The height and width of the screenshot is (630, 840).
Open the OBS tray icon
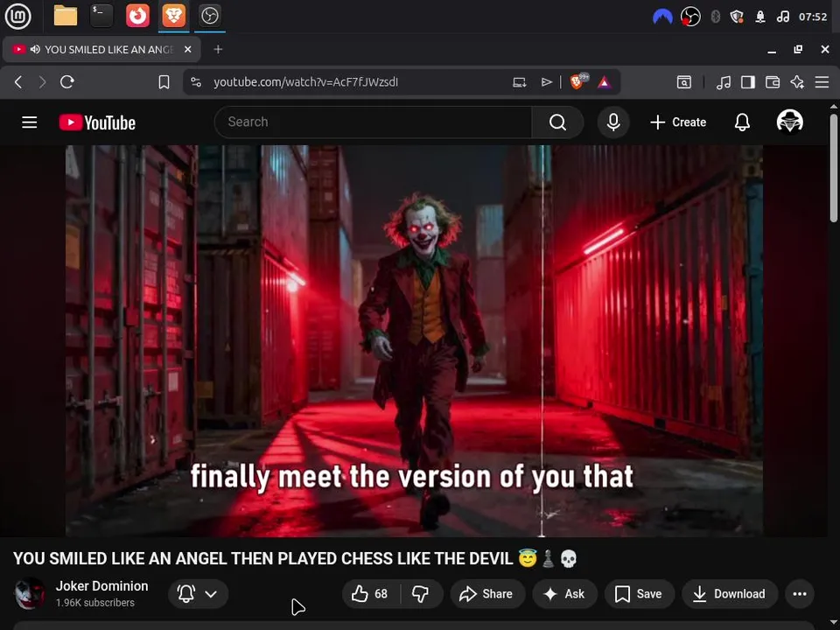(x=690, y=17)
